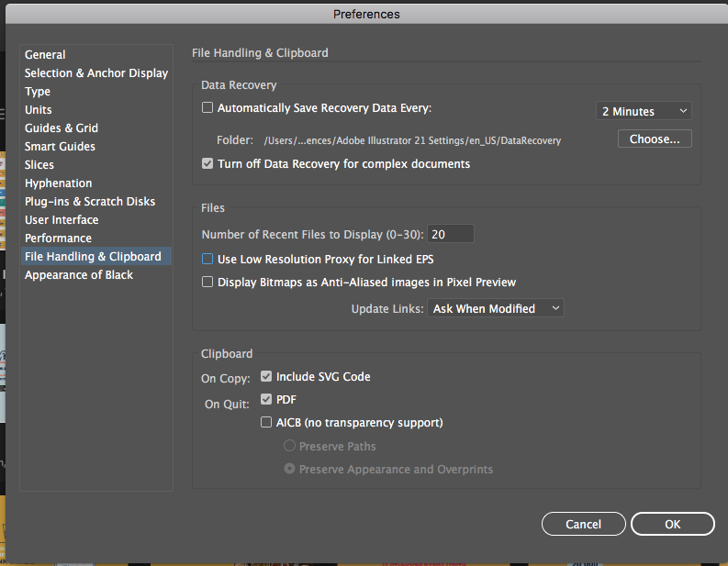Enable Automatically Save Recovery Data checkbox
The image size is (728, 566).
pyautogui.click(x=207, y=108)
